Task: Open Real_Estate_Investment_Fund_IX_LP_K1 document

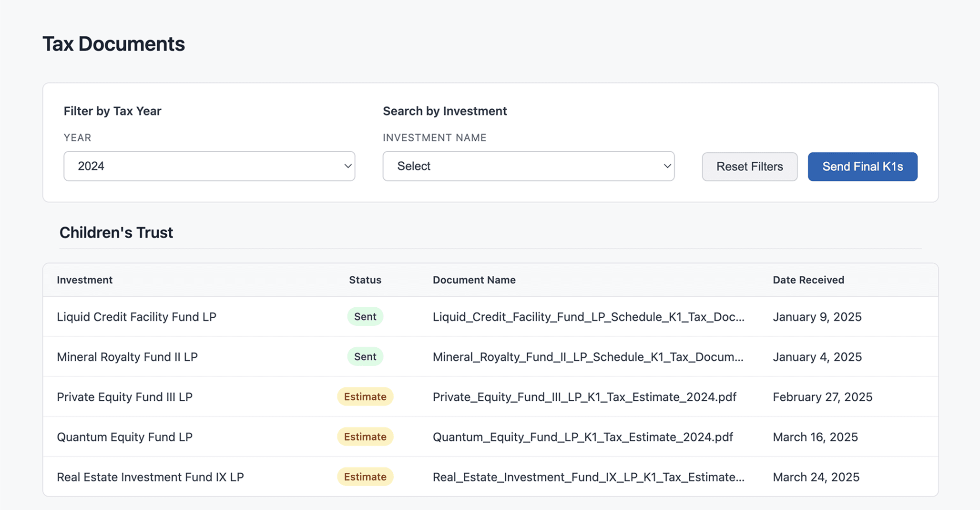Action: [x=589, y=477]
